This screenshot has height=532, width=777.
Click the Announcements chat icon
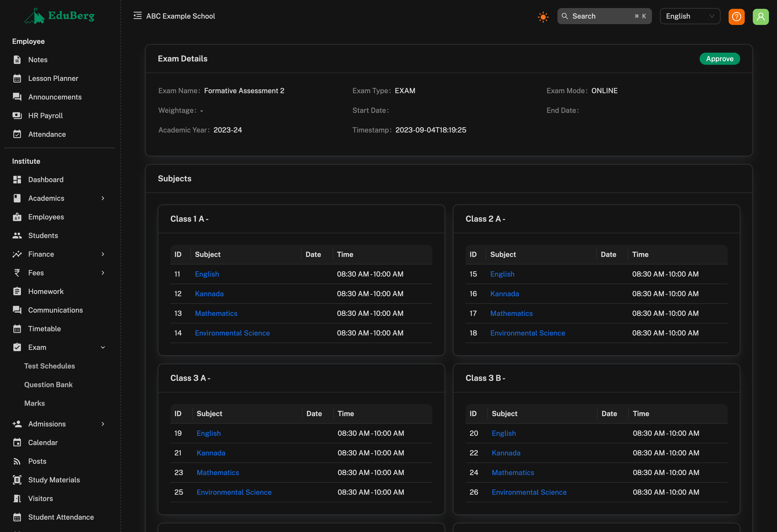[17, 97]
